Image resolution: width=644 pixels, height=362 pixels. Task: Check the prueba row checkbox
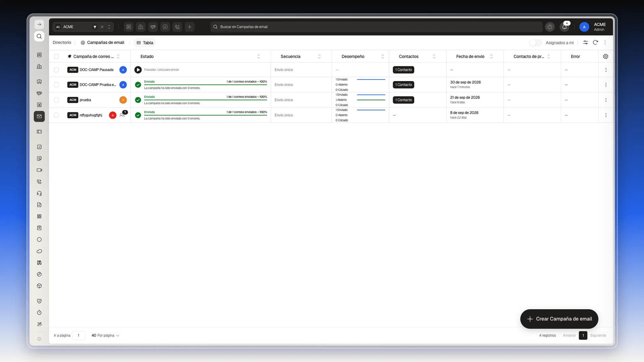click(56, 100)
